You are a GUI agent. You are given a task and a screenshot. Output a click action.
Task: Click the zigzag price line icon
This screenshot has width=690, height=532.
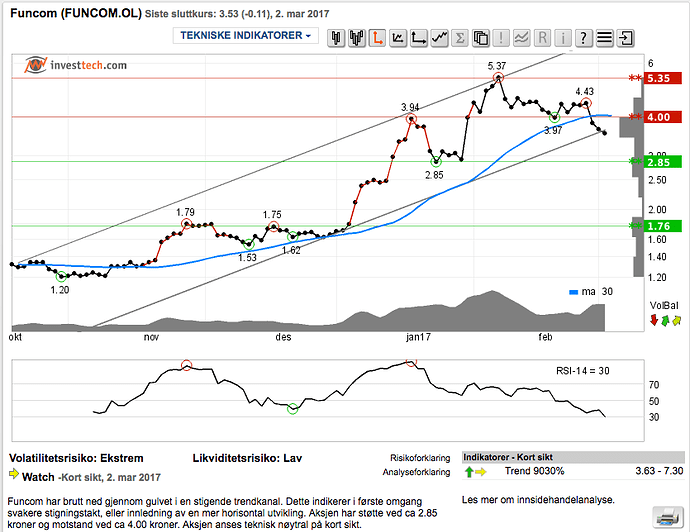point(440,38)
